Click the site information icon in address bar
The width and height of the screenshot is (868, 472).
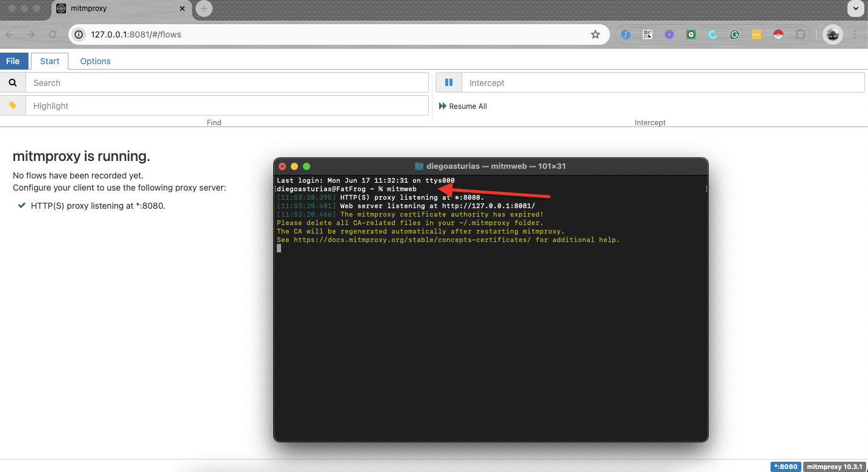(78, 34)
